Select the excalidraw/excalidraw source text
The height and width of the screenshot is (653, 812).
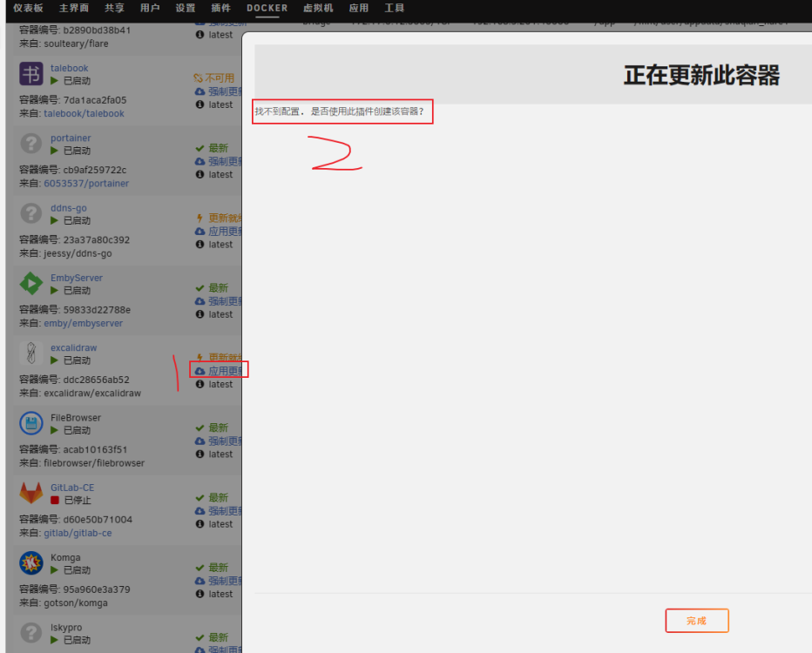tap(92, 393)
